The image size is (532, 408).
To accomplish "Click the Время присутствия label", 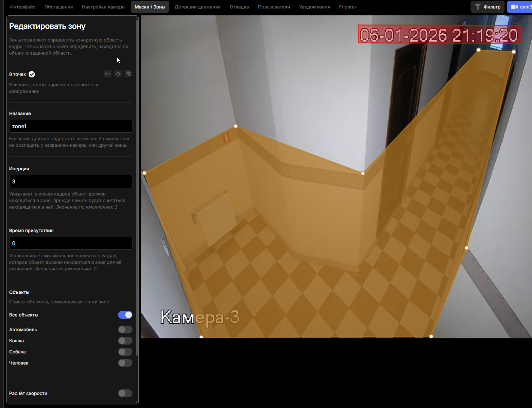I will [31, 230].
